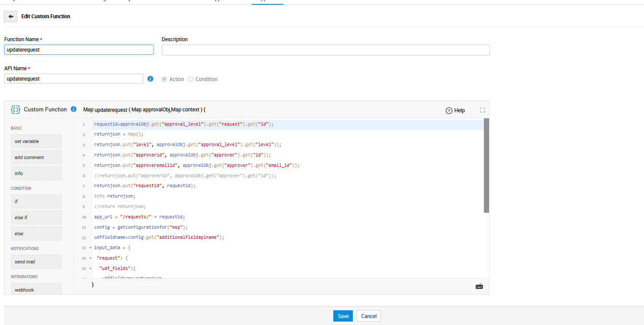Screen dimensions: 644x325
Task: Insert the set variable block
Action: tap(36, 141)
